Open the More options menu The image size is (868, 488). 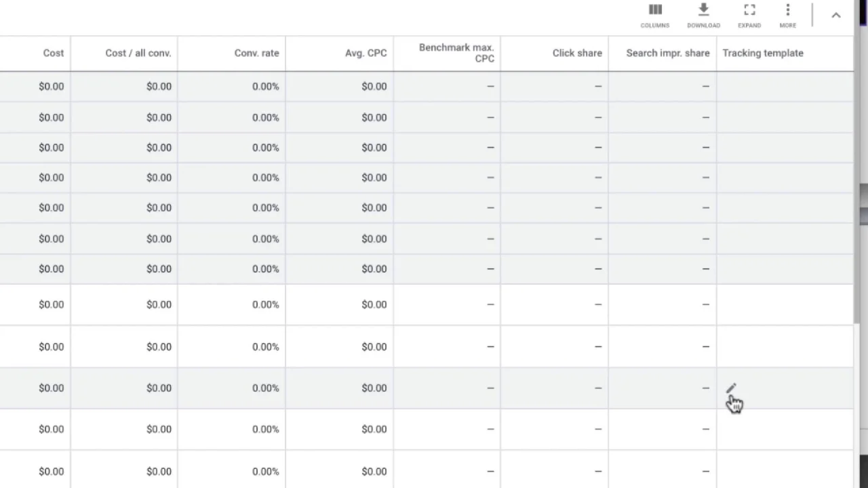pos(787,16)
